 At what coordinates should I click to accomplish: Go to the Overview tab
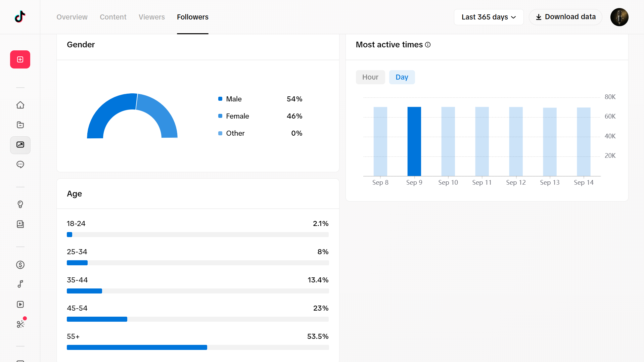(x=72, y=17)
